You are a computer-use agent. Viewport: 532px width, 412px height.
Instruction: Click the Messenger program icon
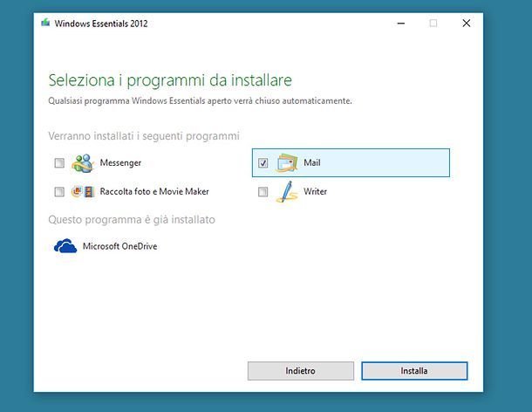click(83, 163)
